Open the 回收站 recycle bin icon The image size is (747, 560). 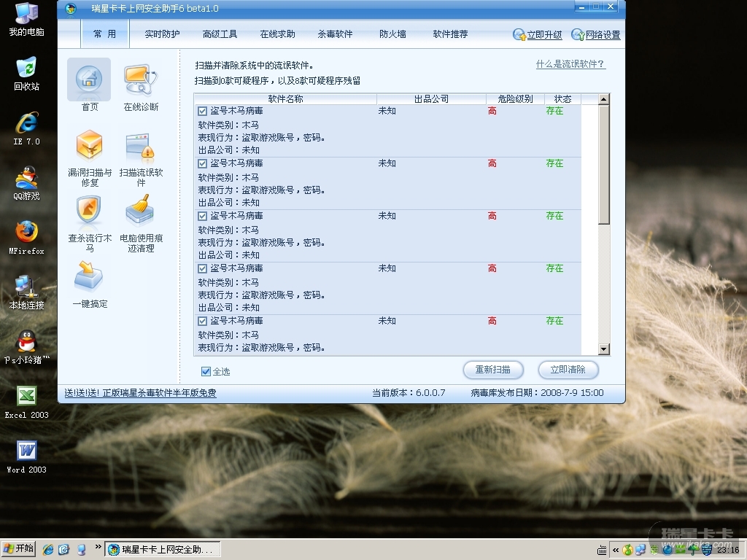(x=27, y=74)
